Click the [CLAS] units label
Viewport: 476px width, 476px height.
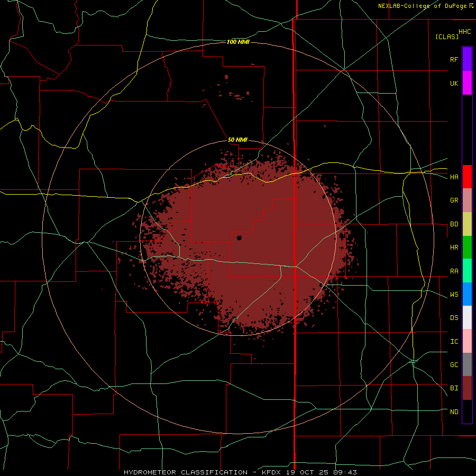coord(447,36)
